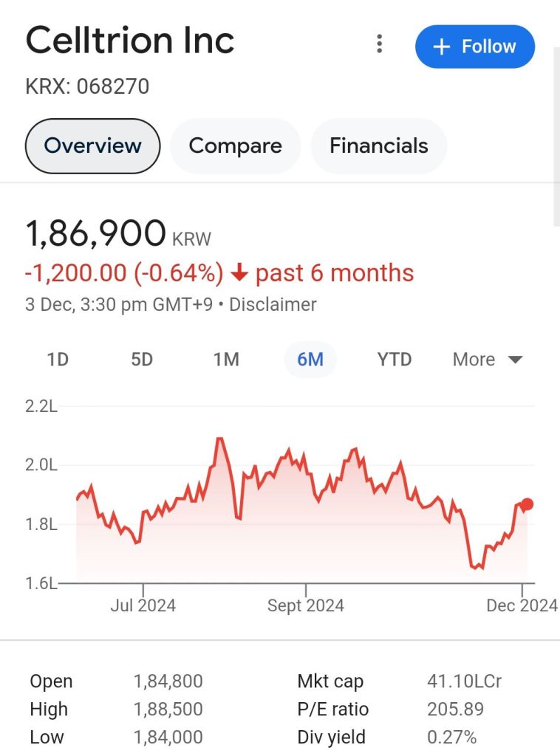The height and width of the screenshot is (756, 560).
Task: Click the P/E ratio label
Action: (x=332, y=709)
